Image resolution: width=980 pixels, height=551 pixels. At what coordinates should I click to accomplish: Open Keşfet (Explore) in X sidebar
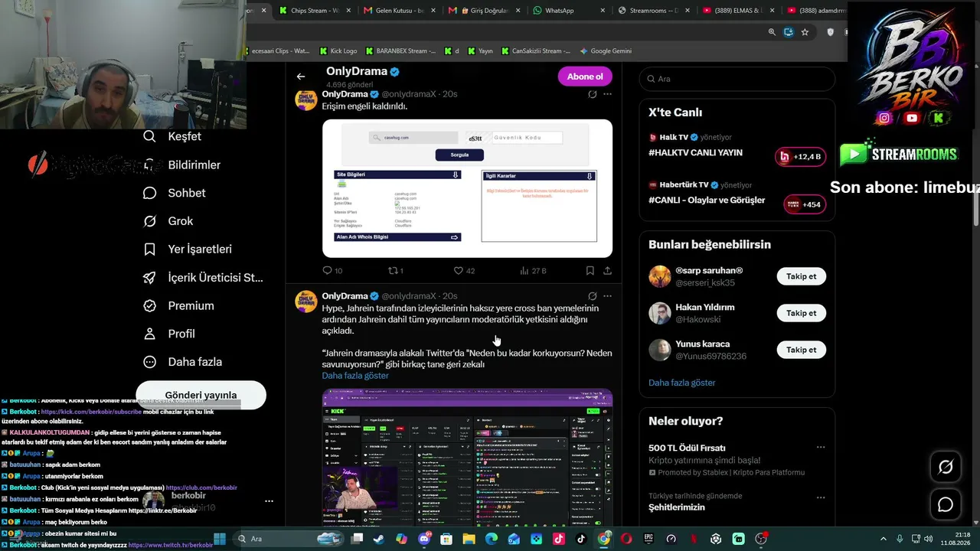click(172, 136)
